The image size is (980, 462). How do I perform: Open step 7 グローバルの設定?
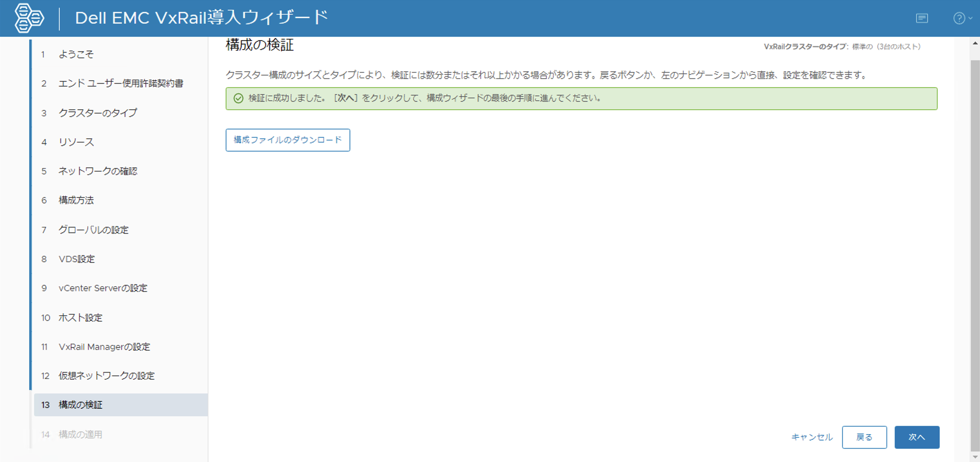[x=93, y=230]
